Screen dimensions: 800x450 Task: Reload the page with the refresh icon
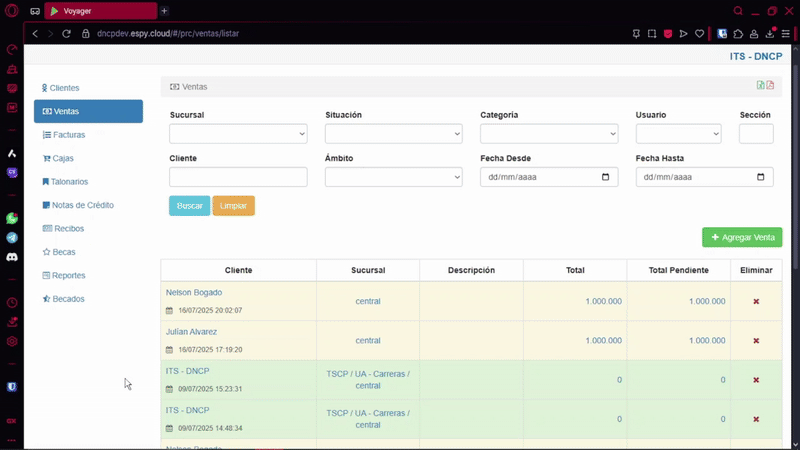(x=69, y=33)
